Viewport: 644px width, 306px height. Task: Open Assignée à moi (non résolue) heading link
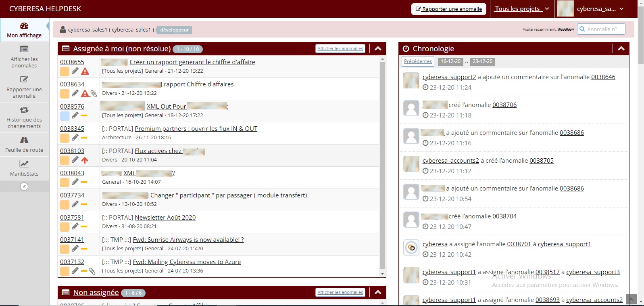point(122,48)
